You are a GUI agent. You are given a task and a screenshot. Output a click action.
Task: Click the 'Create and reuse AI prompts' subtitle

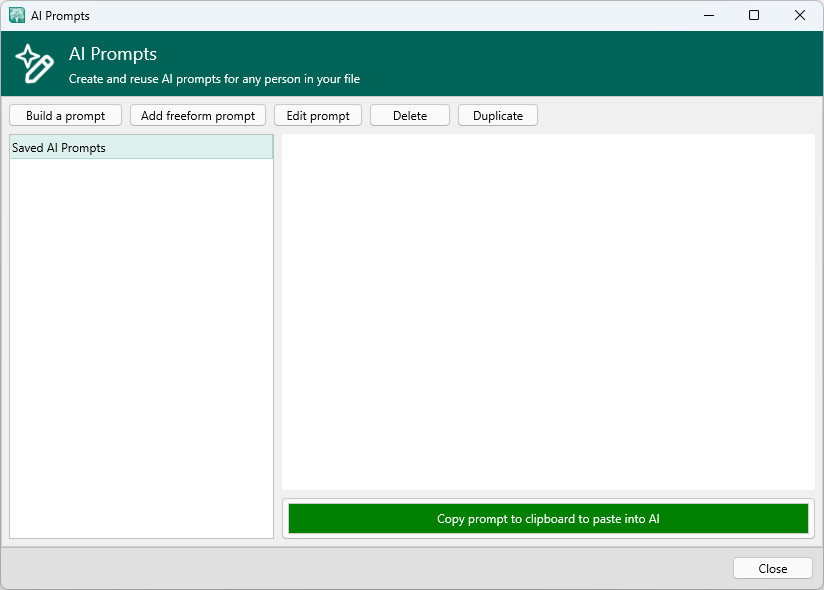coord(214,78)
